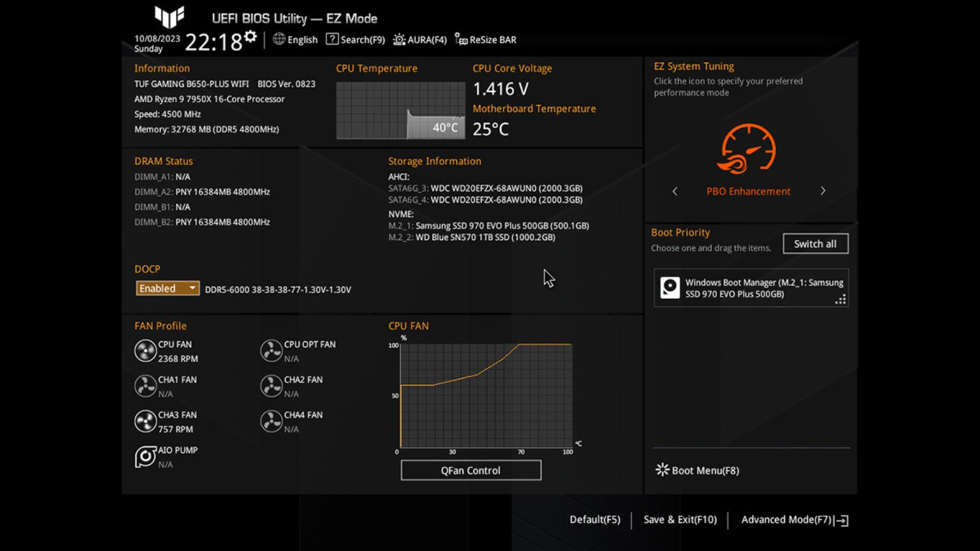Open Search(F9)

362,40
